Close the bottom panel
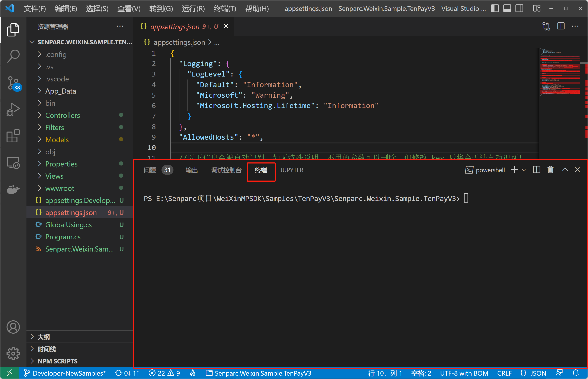Image resolution: width=588 pixels, height=379 pixels. (x=577, y=170)
